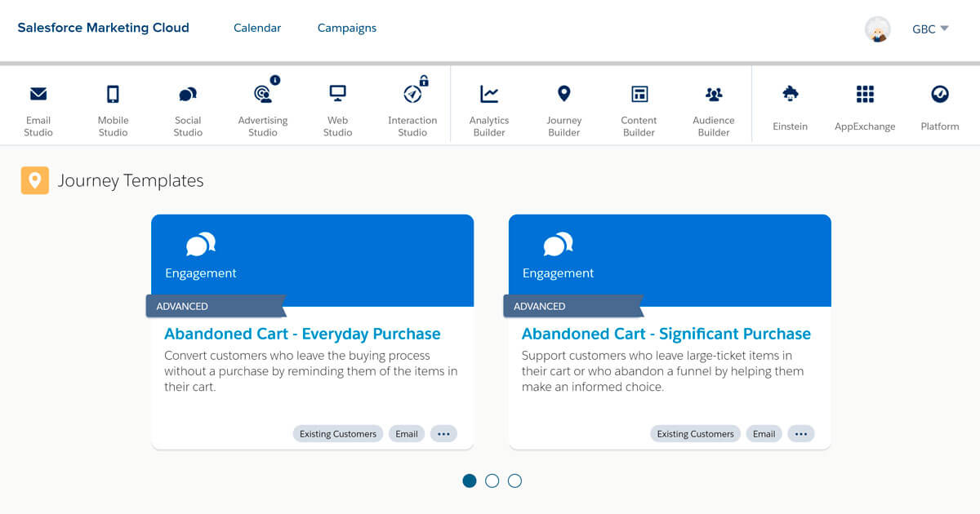
Task: Open Einstein icon
Action: coord(790,94)
